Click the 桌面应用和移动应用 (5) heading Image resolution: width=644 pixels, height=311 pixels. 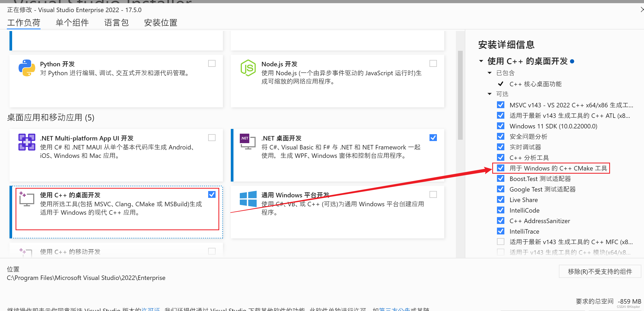[x=51, y=117]
